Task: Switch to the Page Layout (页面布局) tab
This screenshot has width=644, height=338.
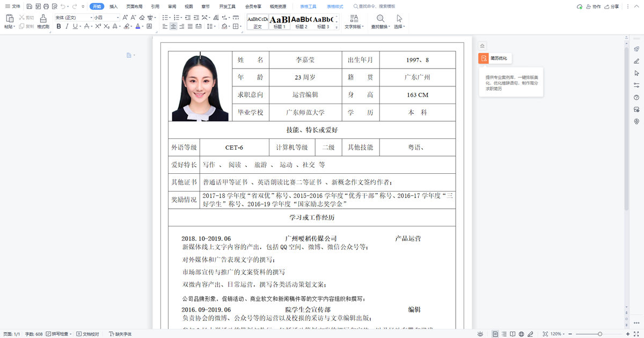Action: 134,6
